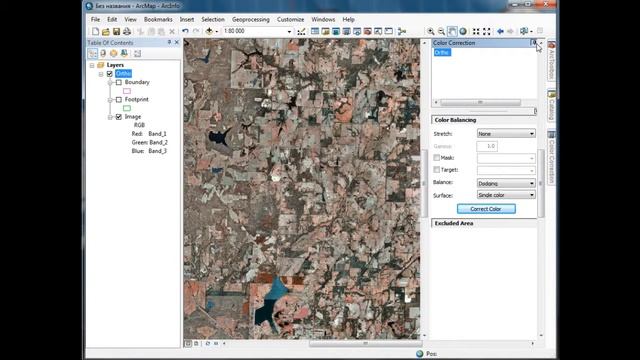The image size is (640, 360).
Task: Open the Selection menu
Action: tap(213, 19)
